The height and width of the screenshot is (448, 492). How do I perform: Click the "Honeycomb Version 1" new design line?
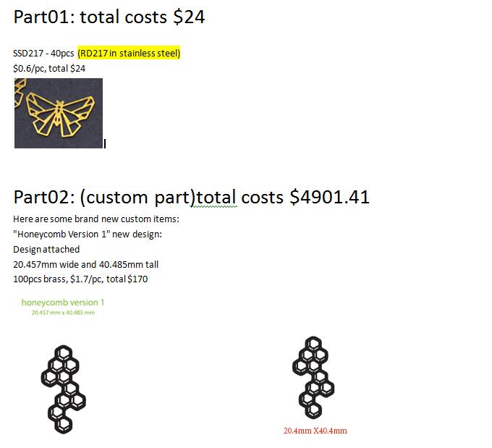click(87, 234)
